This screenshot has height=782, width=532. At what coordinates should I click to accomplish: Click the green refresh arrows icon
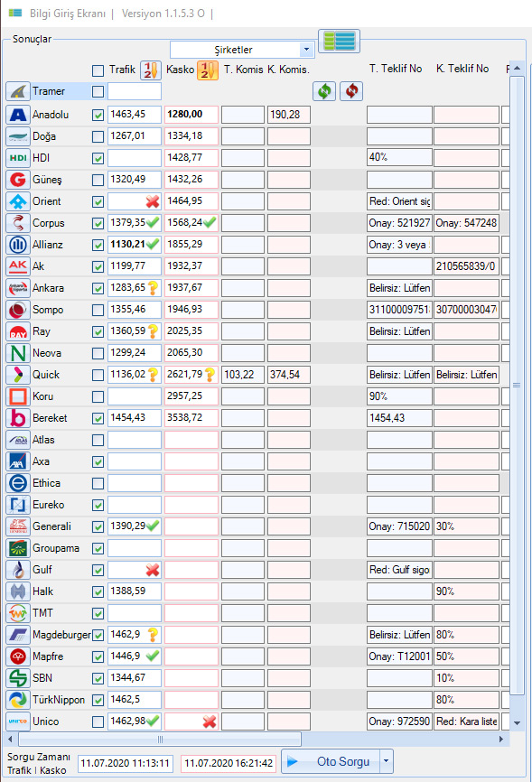point(324,91)
